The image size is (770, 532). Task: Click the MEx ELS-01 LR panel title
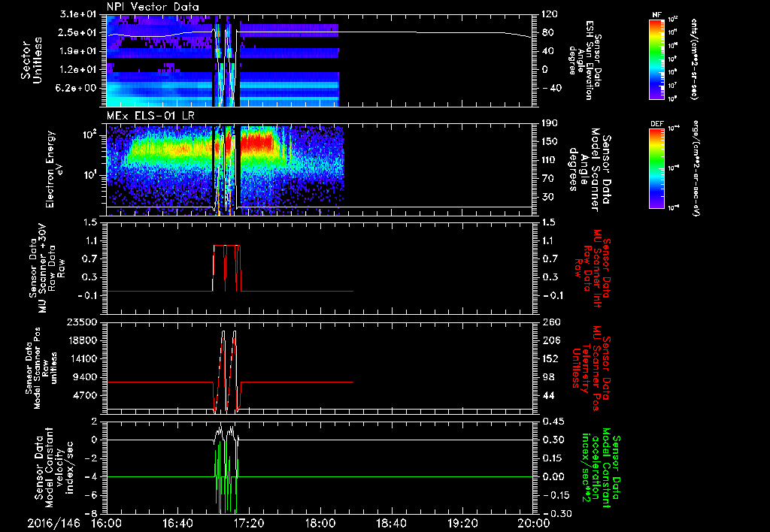click(x=151, y=116)
